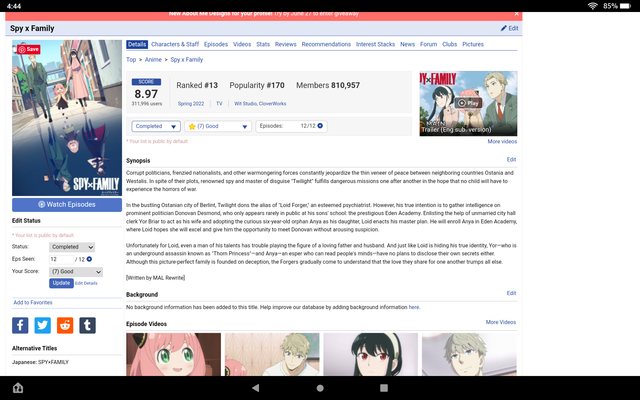Increment Episodes 12/12 plus icon in status bar

click(320, 126)
